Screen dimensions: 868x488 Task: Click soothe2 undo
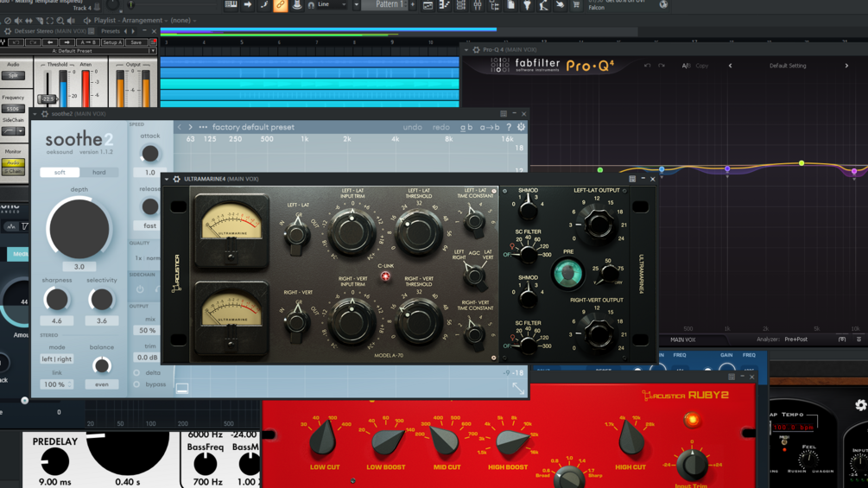pyautogui.click(x=413, y=127)
